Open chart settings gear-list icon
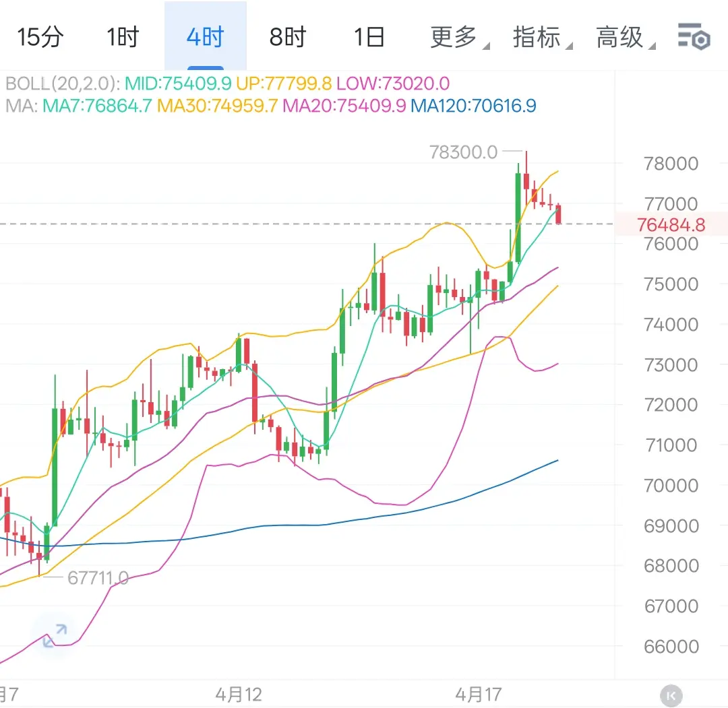This screenshot has height=708, width=728. coord(694,36)
